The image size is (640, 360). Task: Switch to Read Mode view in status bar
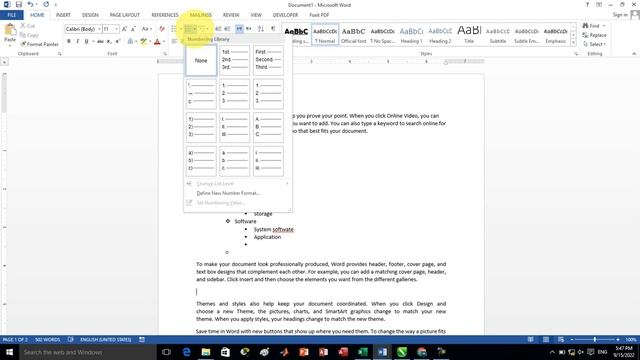click(x=530, y=340)
